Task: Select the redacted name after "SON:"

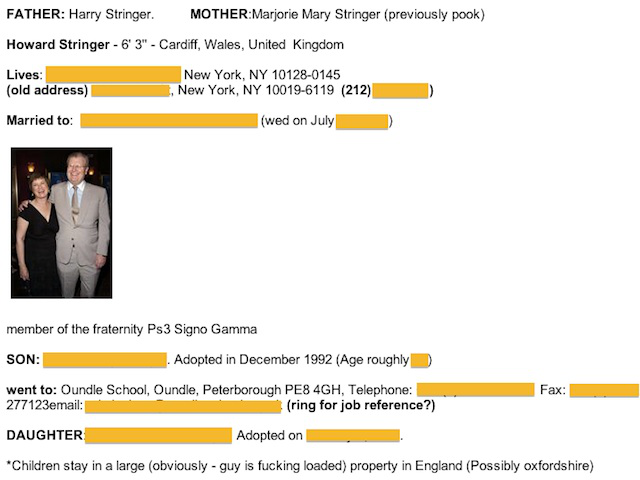Action: tap(105, 360)
